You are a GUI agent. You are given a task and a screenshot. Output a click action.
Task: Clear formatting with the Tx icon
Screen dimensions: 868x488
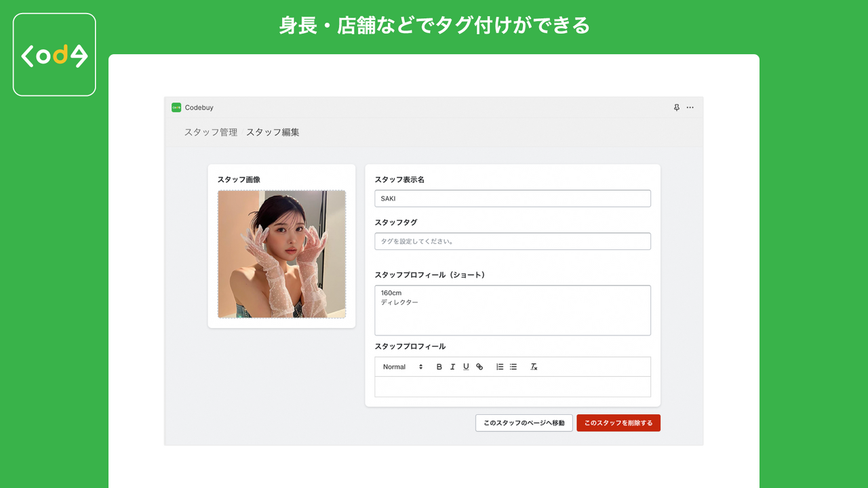coord(534,367)
